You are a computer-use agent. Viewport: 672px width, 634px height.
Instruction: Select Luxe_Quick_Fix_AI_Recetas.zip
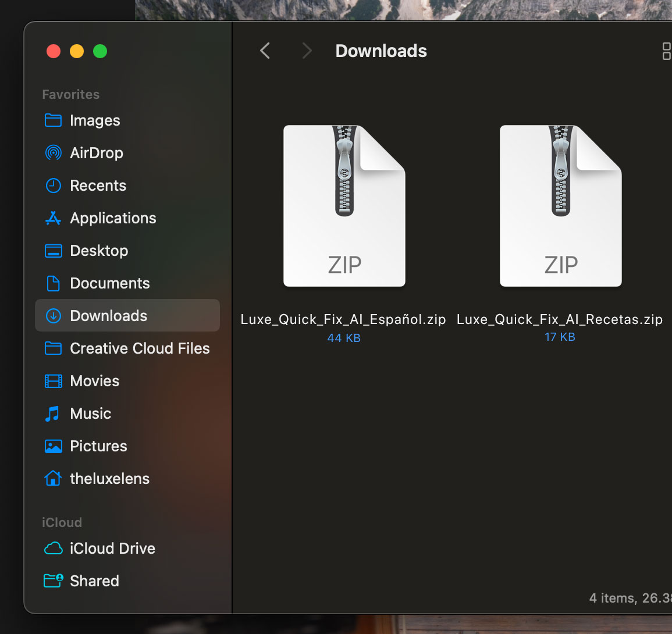[560, 206]
